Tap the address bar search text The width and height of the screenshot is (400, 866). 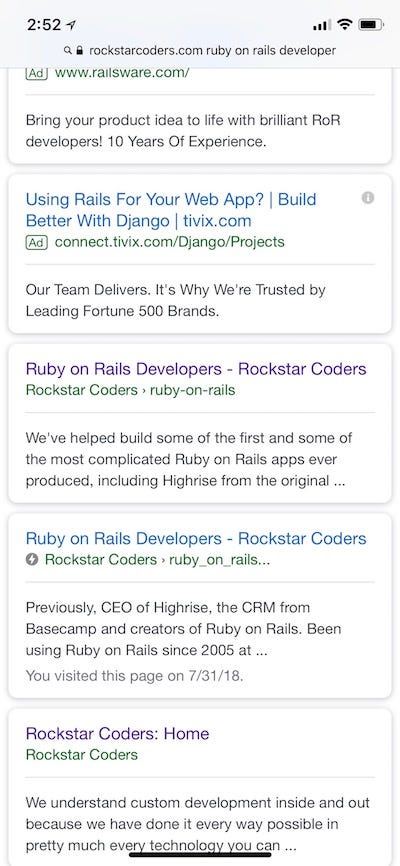[212, 51]
